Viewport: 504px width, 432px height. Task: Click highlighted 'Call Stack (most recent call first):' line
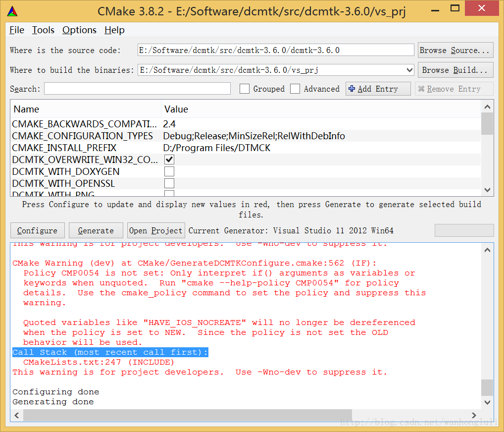[x=110, y=352]
